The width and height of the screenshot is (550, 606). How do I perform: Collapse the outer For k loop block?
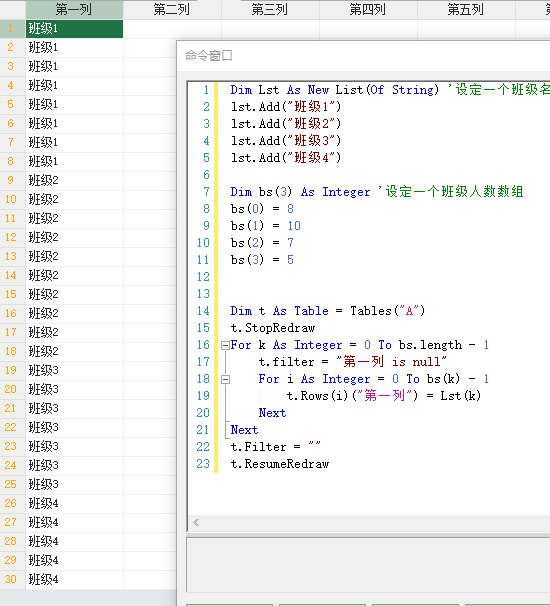pos(225,345)
